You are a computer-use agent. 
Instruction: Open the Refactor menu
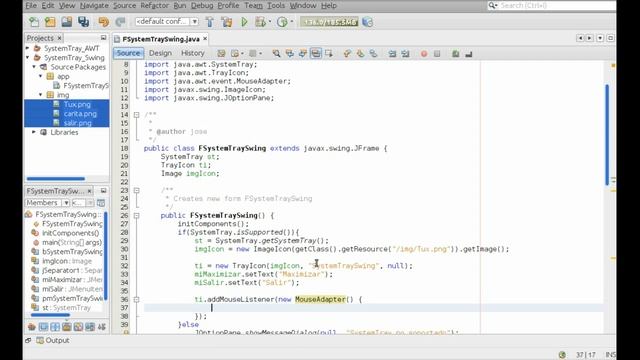click(x=154, y=6)
